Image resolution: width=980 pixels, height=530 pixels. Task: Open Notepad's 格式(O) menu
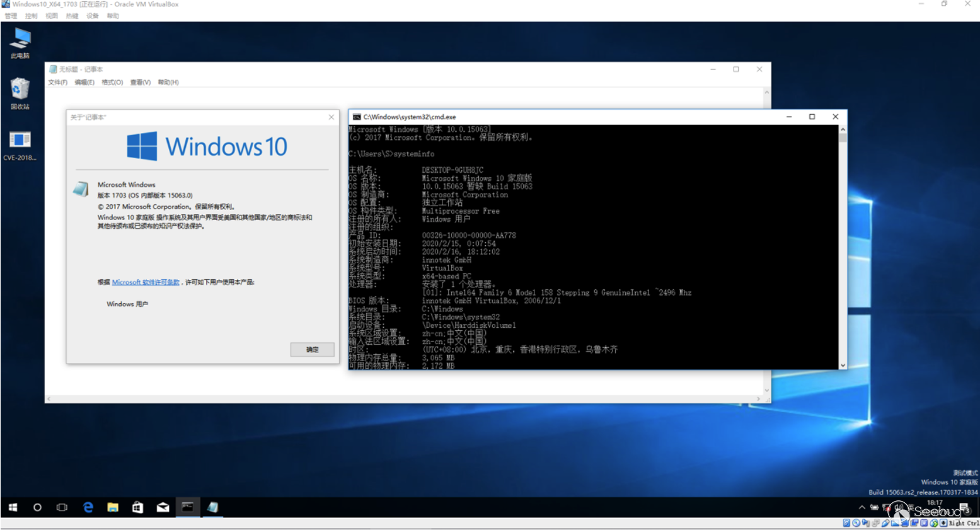pyautogui.click(x=112, y=83)
